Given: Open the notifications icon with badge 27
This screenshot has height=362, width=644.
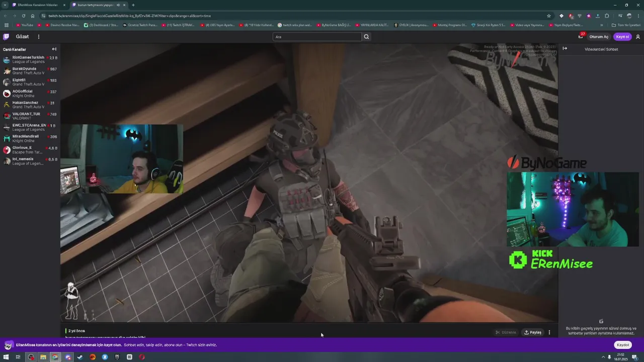Looking at the screenshot, I should [581, 36].
